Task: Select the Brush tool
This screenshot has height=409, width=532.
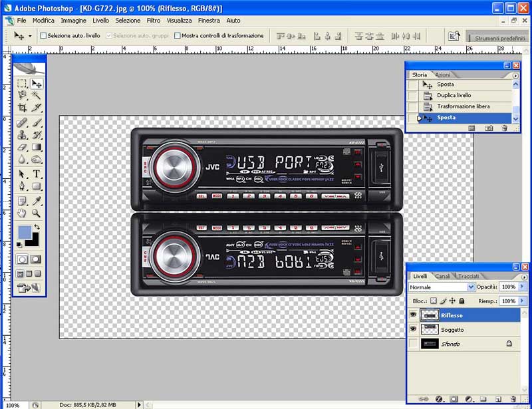Action: point(37,122)
